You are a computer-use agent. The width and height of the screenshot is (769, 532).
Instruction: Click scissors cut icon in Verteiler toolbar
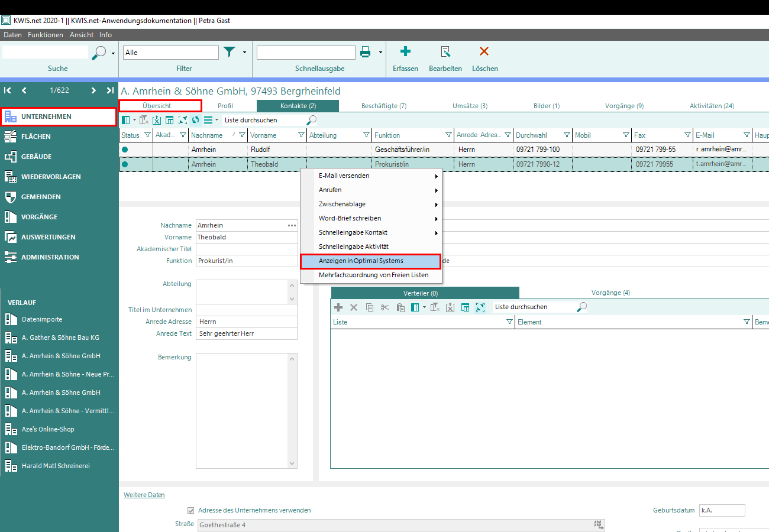pos(384,307)
